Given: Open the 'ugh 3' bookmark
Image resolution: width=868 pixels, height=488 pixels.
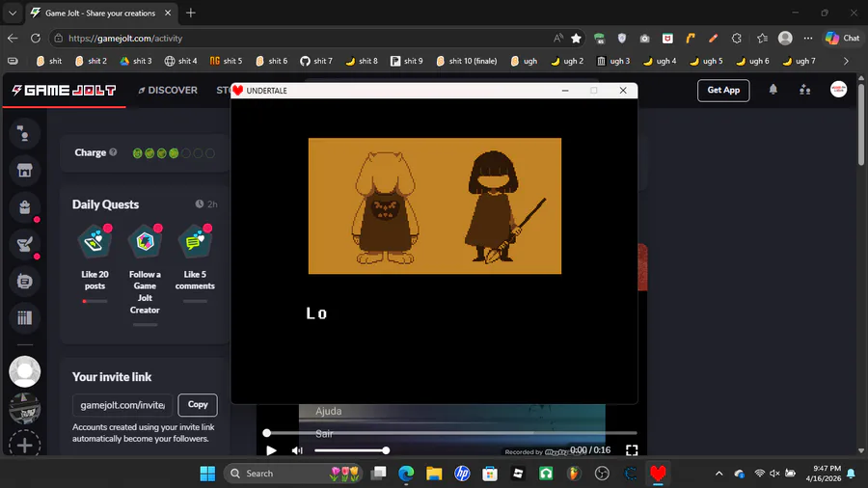Looking at the screenshot, I should (613, 61).
